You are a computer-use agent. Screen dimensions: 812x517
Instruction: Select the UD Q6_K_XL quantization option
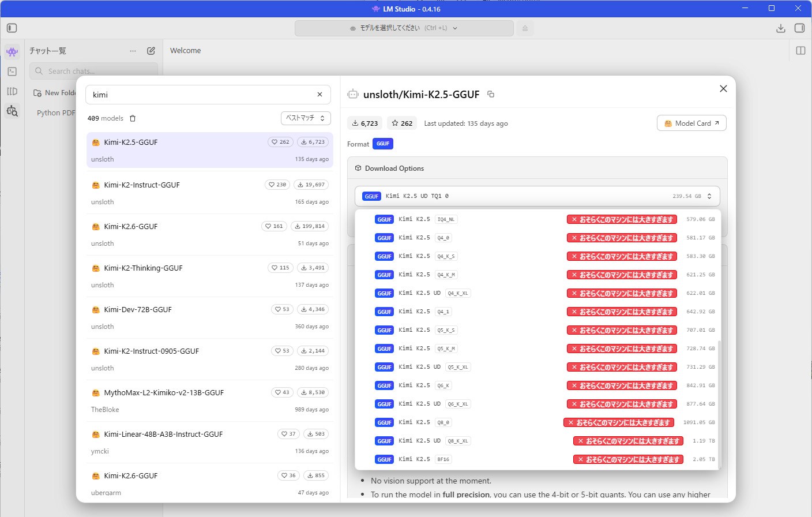[537, 404]
